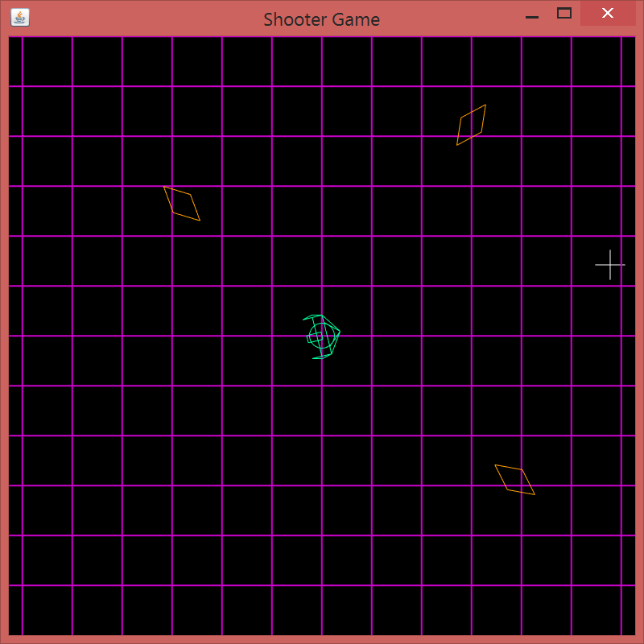Click the white crosshair cursor marker
The width and height of the screenshot is (644, 644).
610,265
